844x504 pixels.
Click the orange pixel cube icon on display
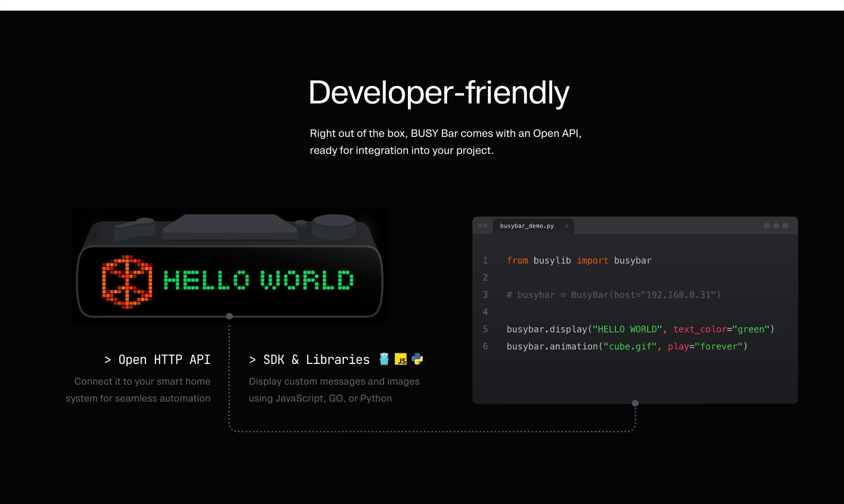coord(127,282)
